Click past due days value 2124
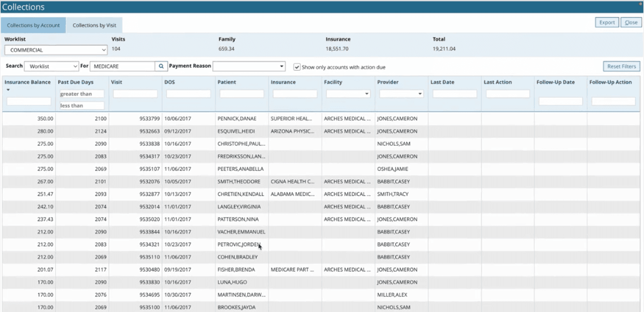 click(x=101, y=132)
